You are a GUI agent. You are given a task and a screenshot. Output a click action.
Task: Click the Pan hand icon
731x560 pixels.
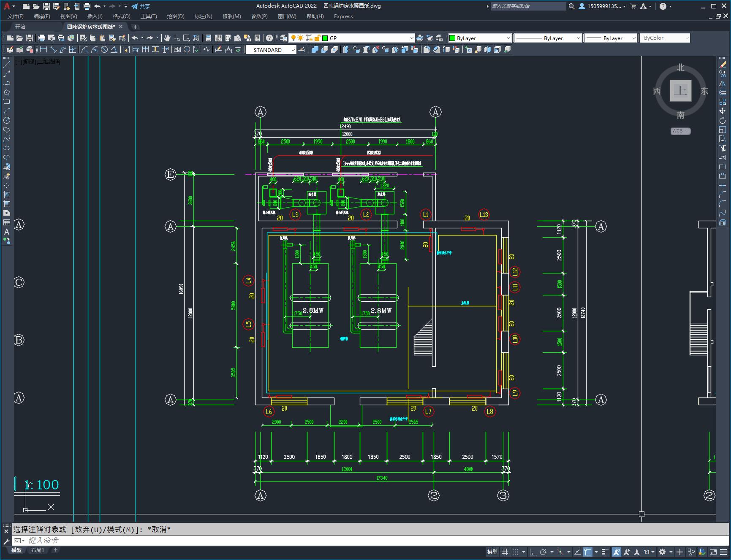[x=167, y=38]
